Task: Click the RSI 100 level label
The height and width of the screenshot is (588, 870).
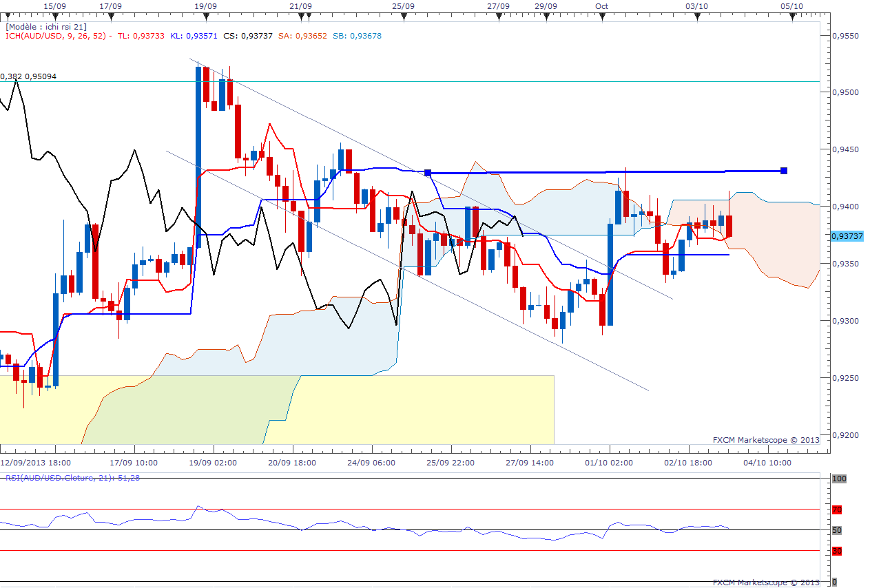Action: click(x=839, y=479)
